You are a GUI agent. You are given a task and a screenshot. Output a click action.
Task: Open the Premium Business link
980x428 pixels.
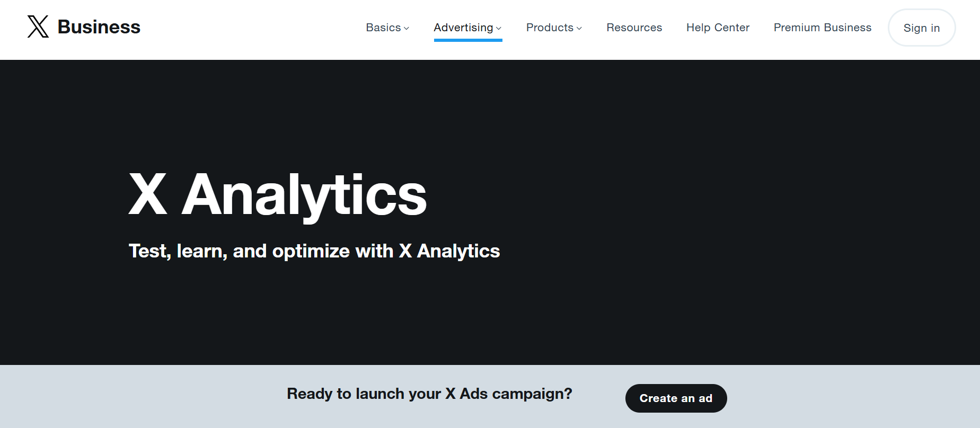pos(822,28)
